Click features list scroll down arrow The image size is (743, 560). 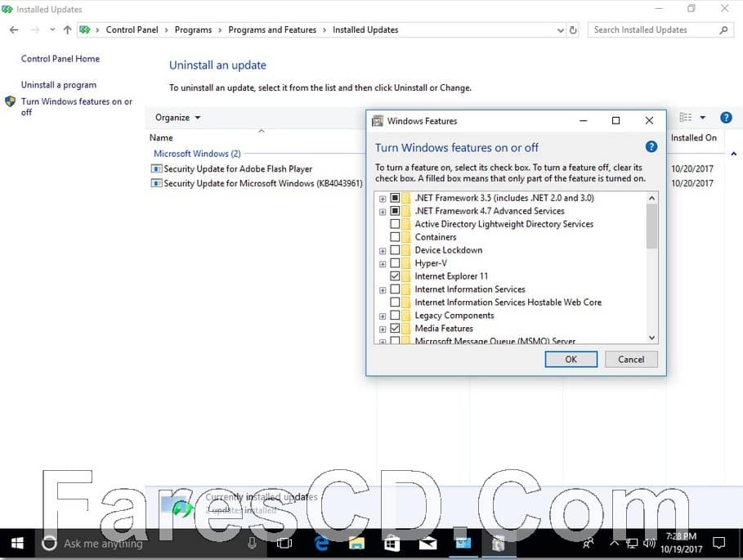point(651,338)
